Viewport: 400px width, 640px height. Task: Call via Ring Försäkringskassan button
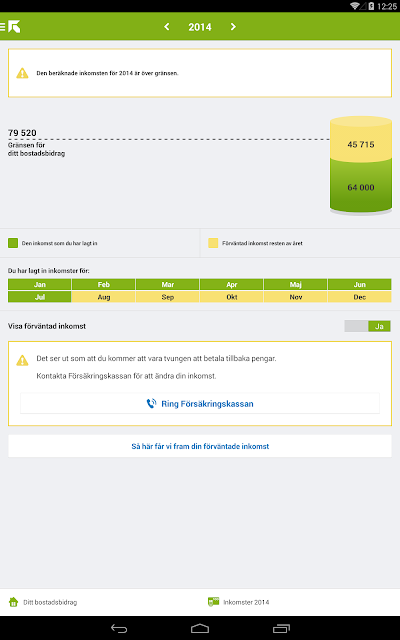pos(200,404)
